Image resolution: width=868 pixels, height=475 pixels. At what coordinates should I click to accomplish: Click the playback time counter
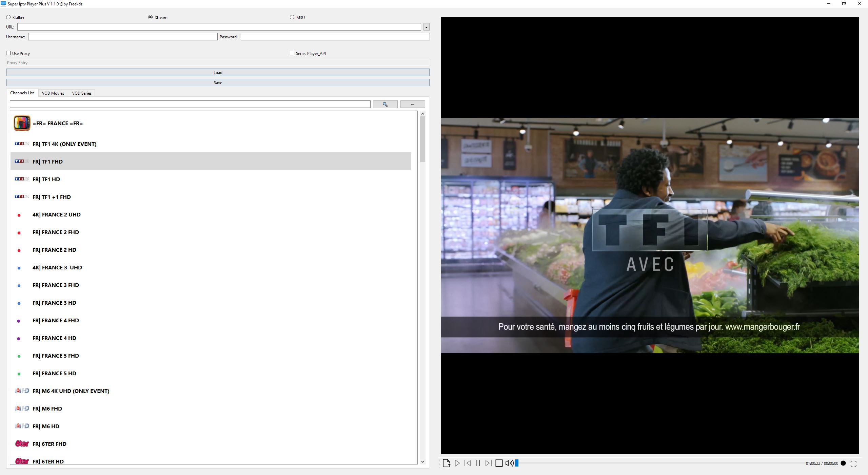(822, 463)
